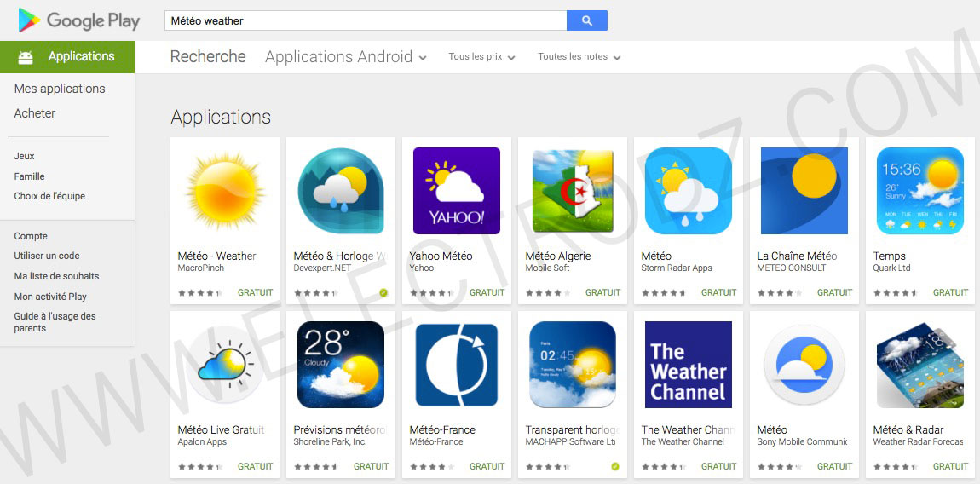The image size is (980, 484).
Task: Click inside the Météo weather search field
Action: point(366,20)
